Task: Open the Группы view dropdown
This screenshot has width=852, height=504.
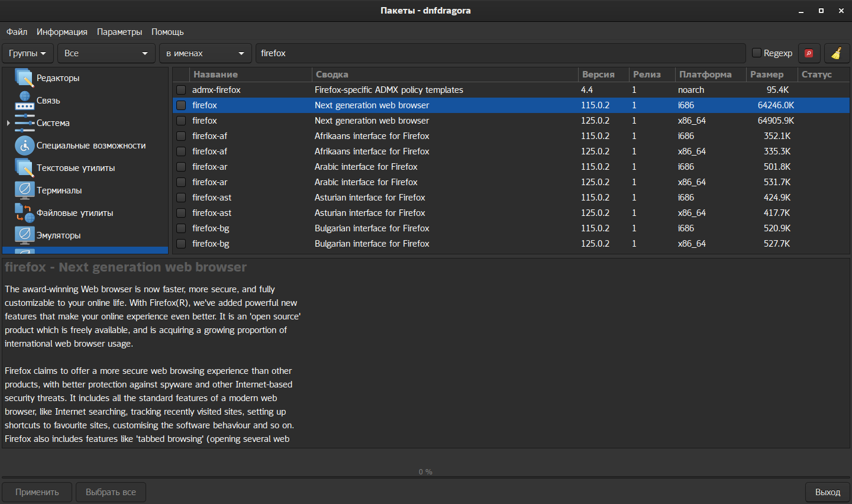Action: pos(28,53)
